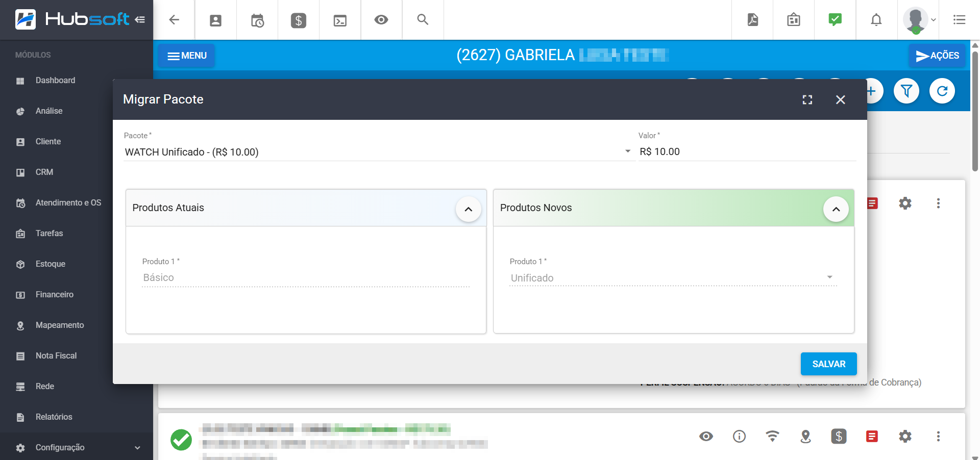
Task: Collapse the Produtos Novos panel
Action: pos(836,209)
